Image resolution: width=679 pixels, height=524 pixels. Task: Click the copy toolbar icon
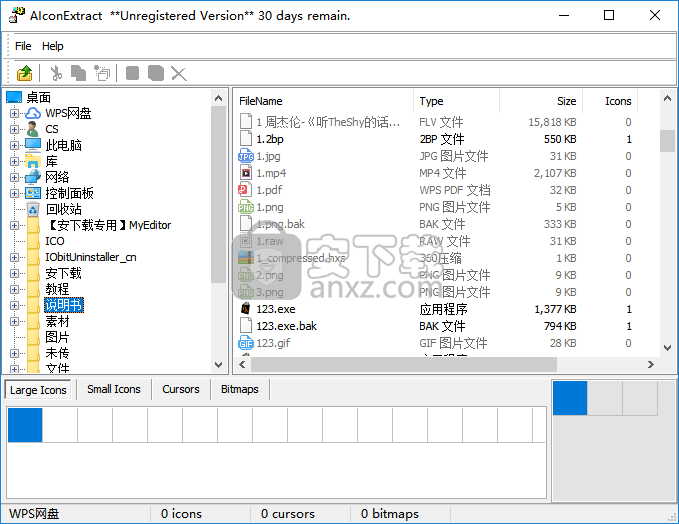click(x=79, y=73)
